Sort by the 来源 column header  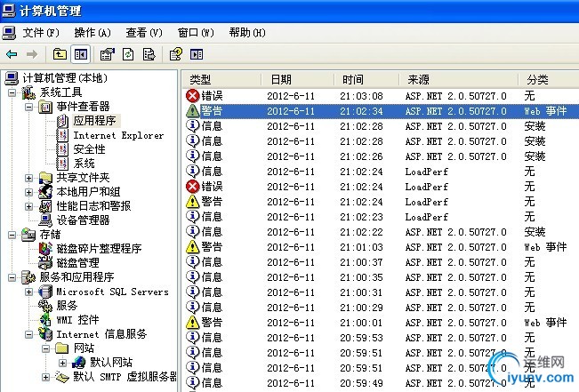coord(458,79)
